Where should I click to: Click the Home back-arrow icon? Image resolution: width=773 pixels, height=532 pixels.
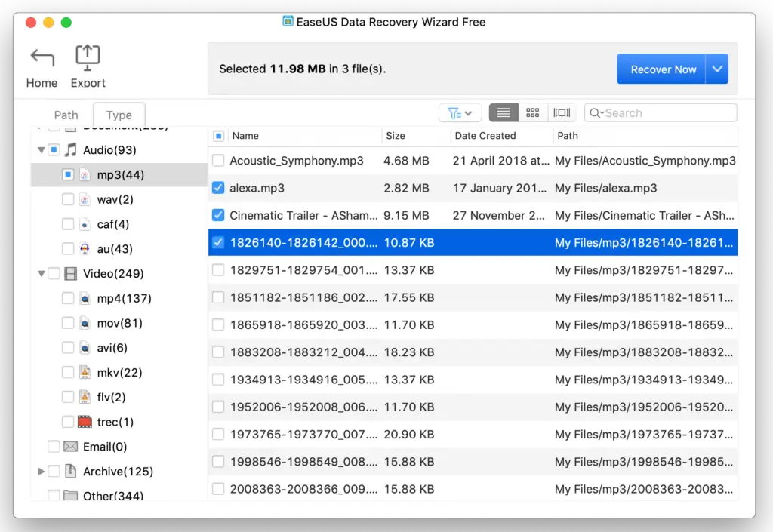pyautogui.click(x=42, y=58)
